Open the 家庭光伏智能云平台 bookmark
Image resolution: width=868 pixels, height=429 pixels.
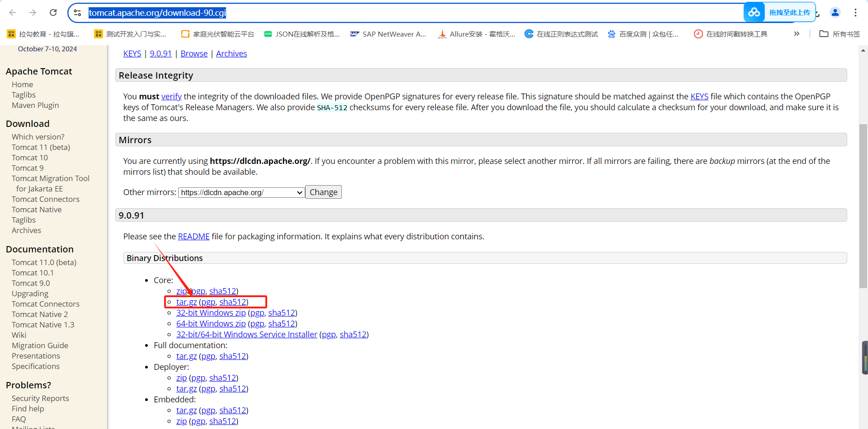217,34
